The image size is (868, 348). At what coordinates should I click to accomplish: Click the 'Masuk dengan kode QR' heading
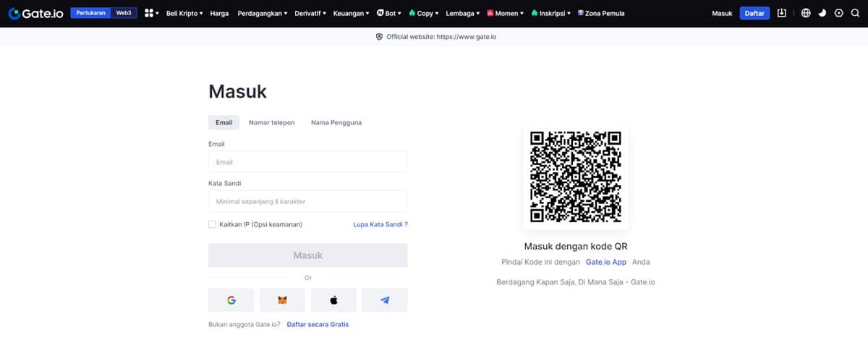[575, 246]
